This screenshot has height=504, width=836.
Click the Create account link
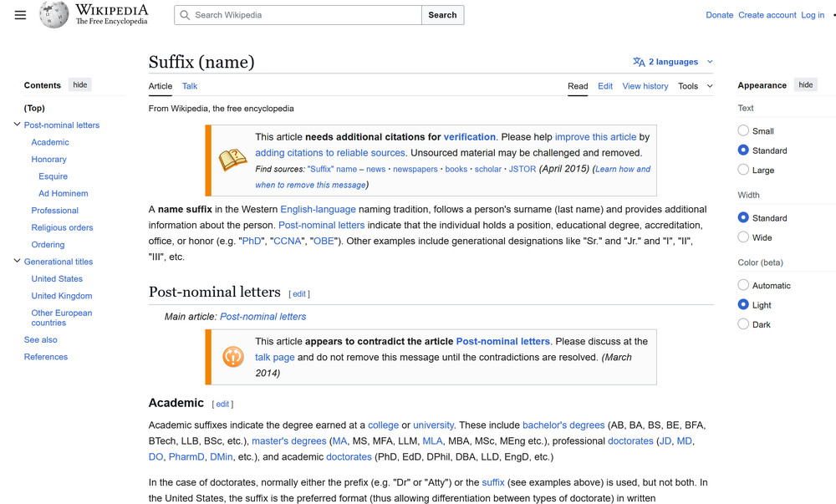click(767, 15)
